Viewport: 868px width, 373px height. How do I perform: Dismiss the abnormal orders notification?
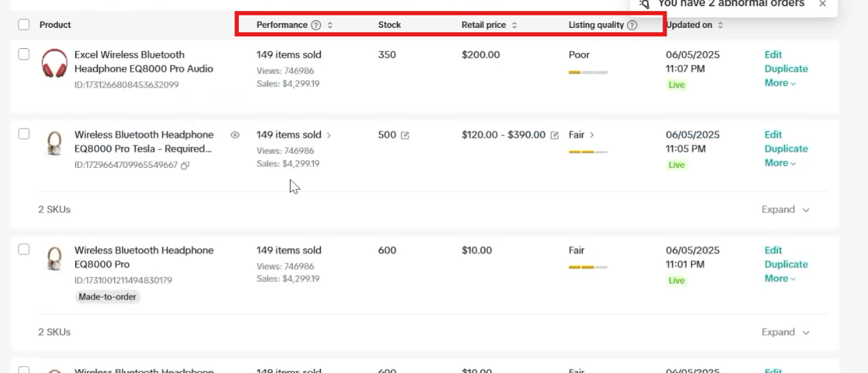click(823, 4)
